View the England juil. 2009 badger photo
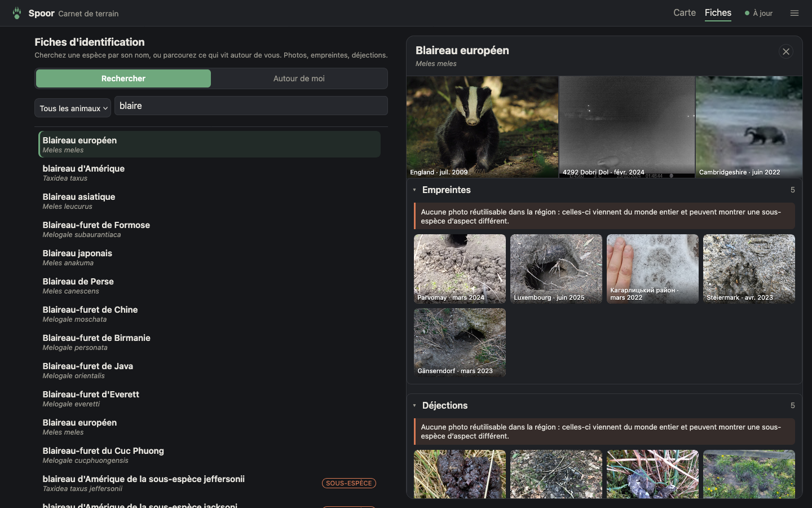Screen dimensions: 812x508 482,127
